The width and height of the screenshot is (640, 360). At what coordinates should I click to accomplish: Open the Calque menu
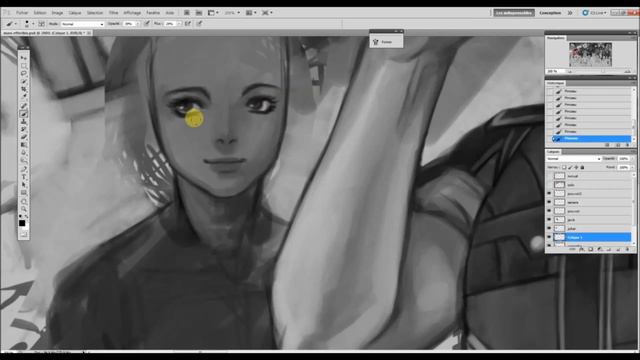(x=75, y=13)
